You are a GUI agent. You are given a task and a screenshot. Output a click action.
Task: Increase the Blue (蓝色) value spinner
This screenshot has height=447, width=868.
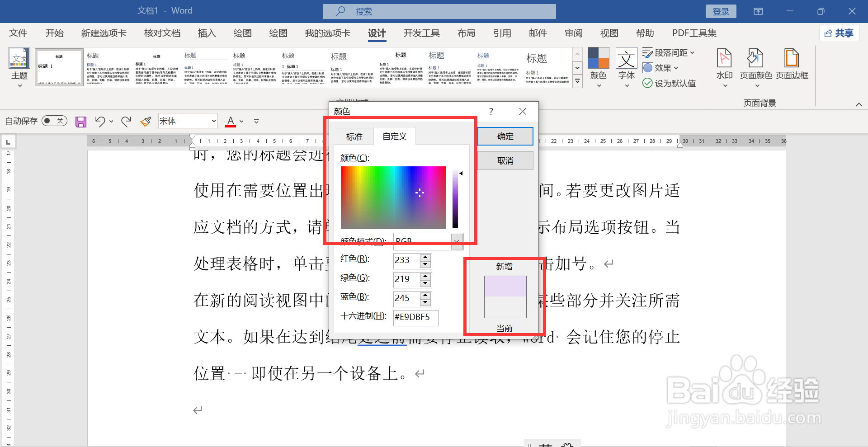click(425, 295)
